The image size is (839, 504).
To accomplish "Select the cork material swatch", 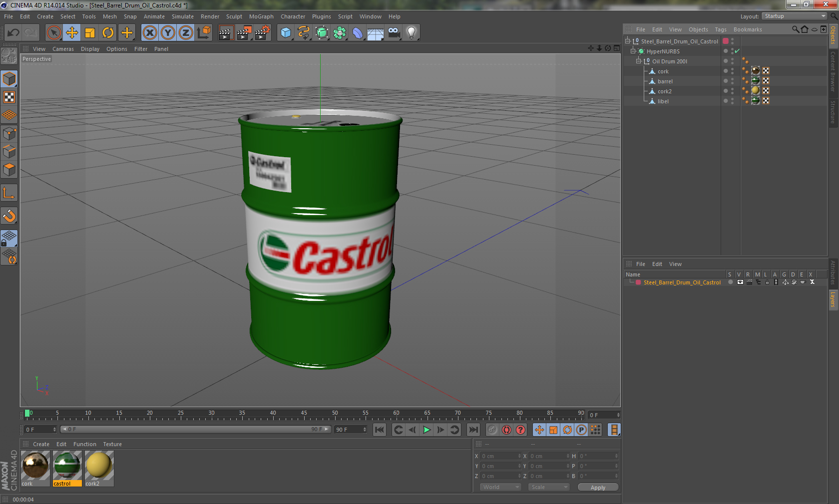I will (x=35, y=469).
